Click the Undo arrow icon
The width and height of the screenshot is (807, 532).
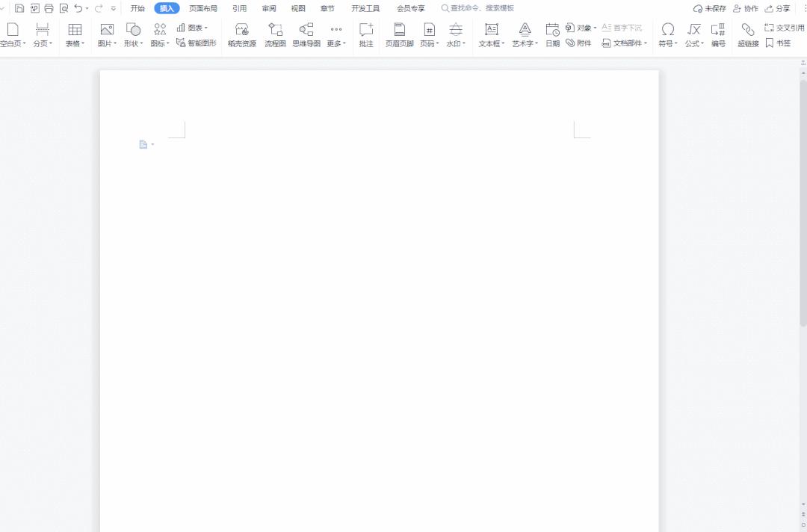(78, 8)
